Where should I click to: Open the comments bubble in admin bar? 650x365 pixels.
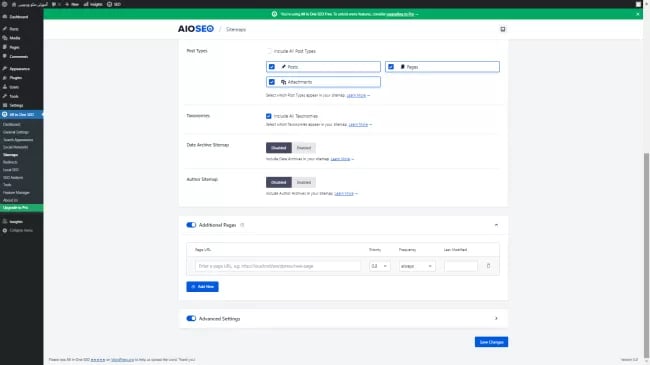pos(54,4)
